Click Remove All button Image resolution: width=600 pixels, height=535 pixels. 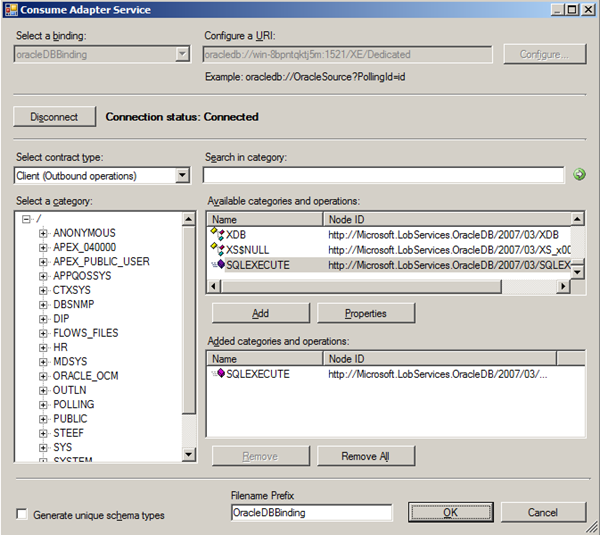pyautogui.click(x=365, y=456)
